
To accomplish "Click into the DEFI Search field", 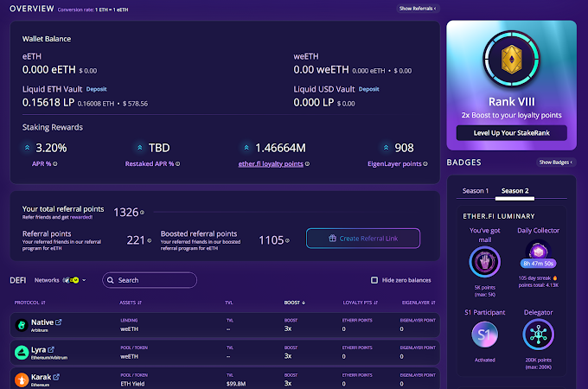I will (150, 280).
